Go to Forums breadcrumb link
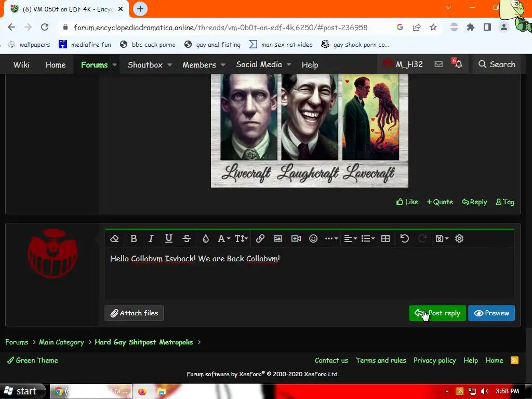 (x=17, y=342)
